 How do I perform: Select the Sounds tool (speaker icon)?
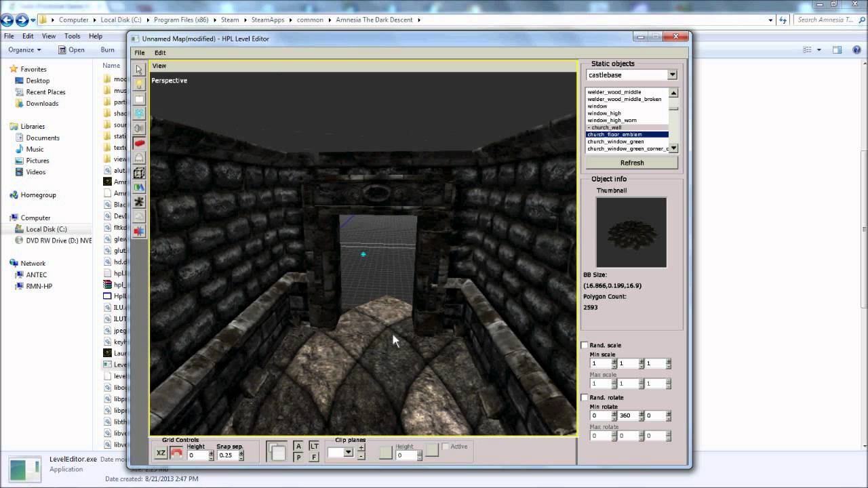tap(139, 128)
